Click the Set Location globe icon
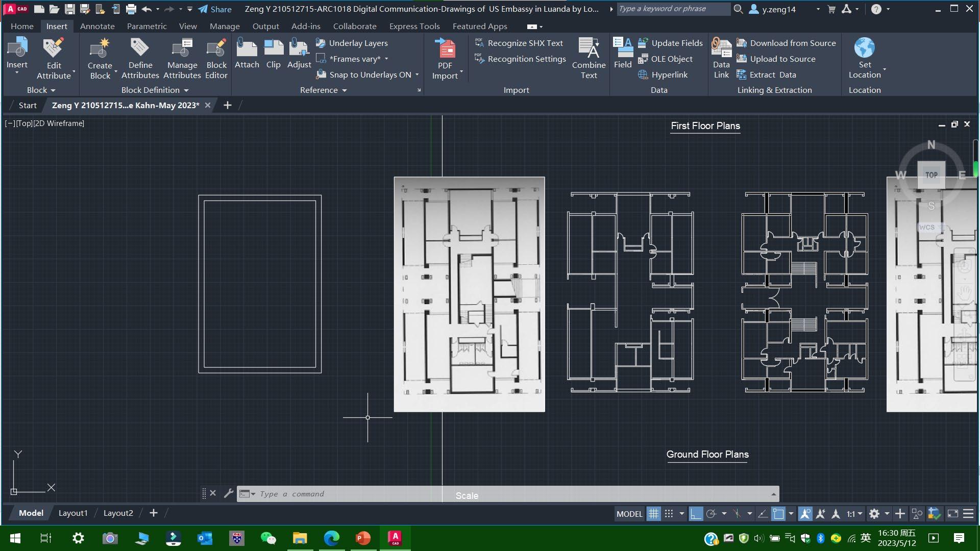 click(864, 48)
